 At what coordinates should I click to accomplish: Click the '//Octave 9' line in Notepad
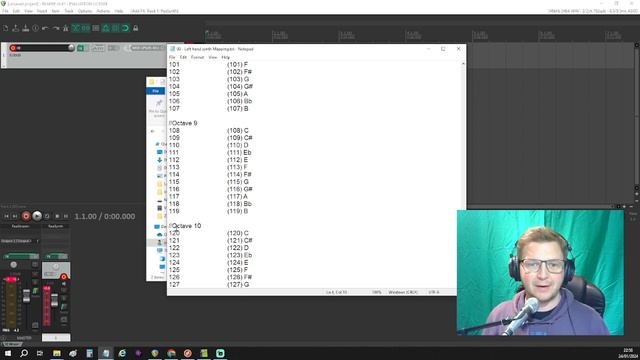(x=183, y=123)
